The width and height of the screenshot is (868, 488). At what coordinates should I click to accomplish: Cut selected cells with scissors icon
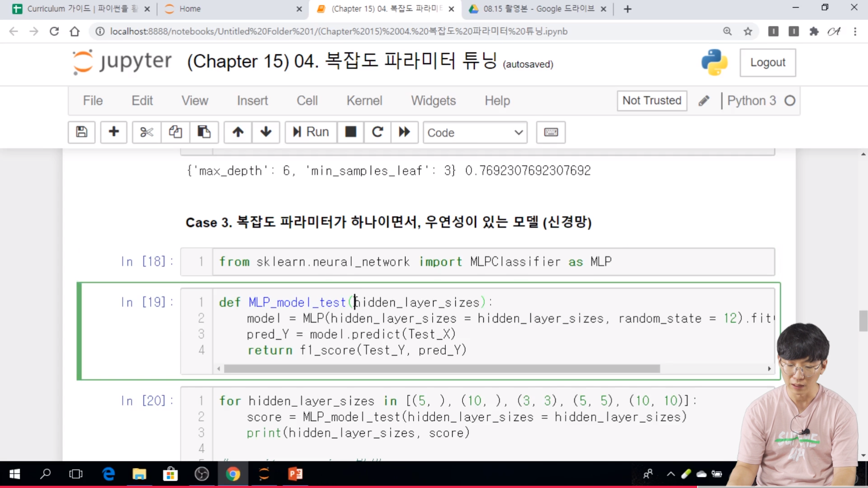click(146, 132)
